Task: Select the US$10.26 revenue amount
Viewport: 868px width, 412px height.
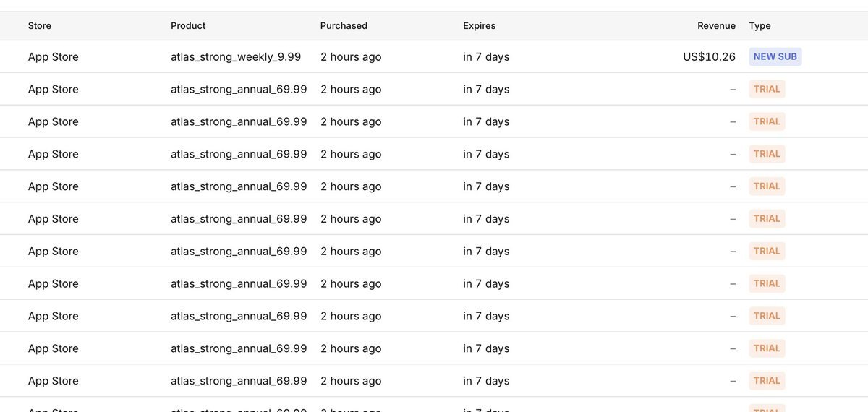Action: (x=709, y=57)
